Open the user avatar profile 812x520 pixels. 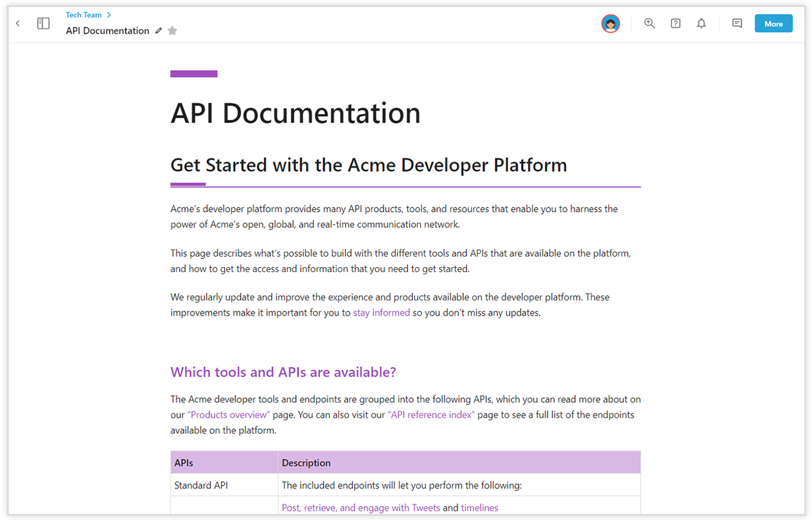pyautogui.click(x=611, y=23)
